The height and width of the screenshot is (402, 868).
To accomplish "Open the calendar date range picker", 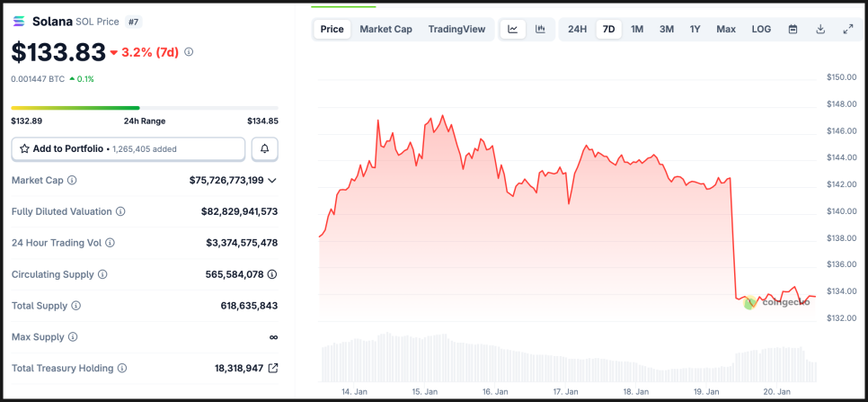I will 793,29.
